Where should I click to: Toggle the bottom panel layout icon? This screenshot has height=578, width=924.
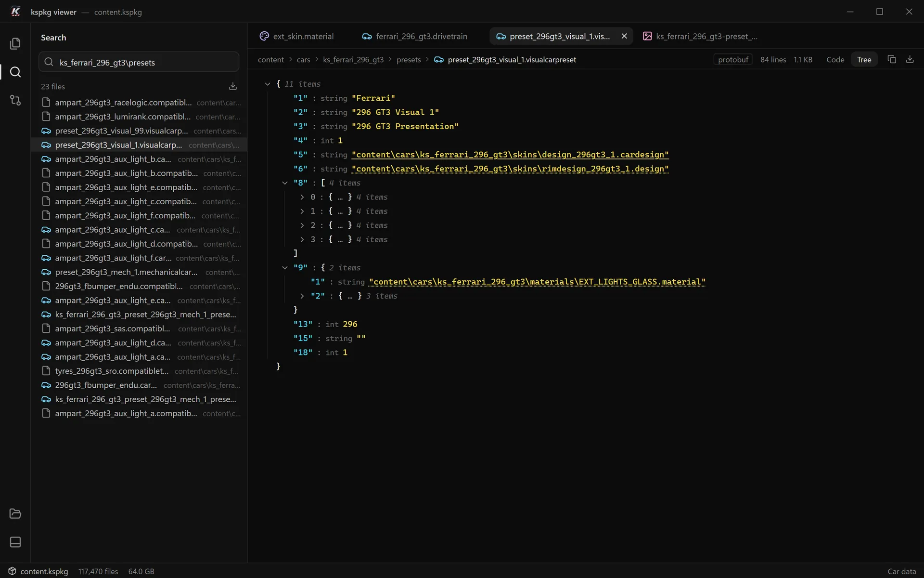point(15,542)
